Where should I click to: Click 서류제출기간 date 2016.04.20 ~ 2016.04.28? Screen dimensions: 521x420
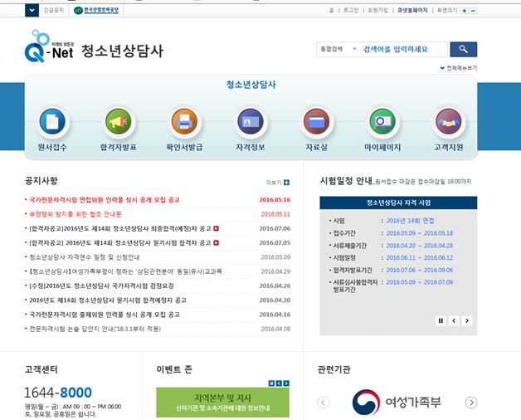(x=419, y=246)
